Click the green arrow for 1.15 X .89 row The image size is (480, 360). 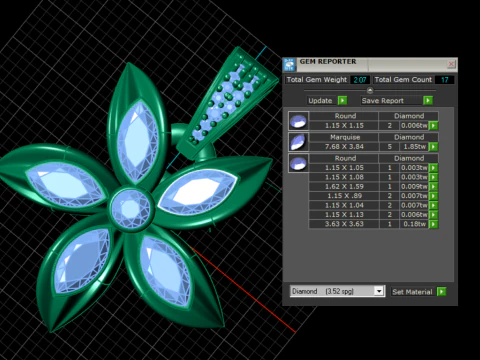click(433, 196)
